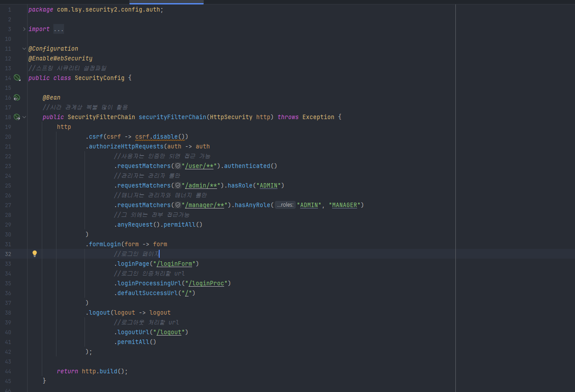Click line number 32 in the gutter
The image size is (575, 392).
point(8,254)
